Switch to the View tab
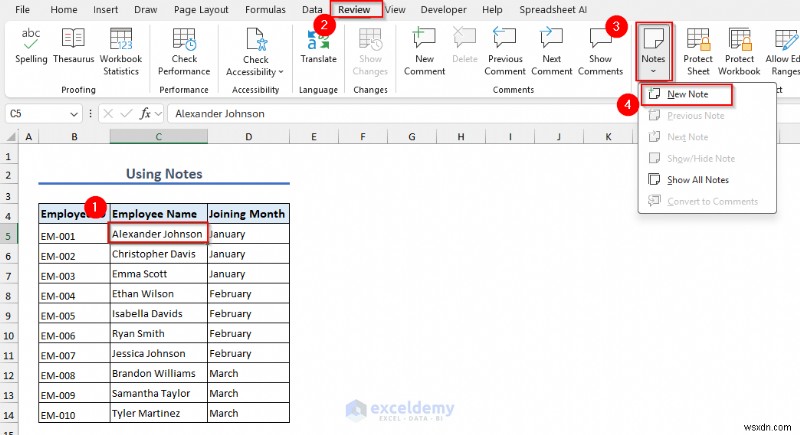The height and width of the screenshot is (435, 800). click(x=395, y=10)
